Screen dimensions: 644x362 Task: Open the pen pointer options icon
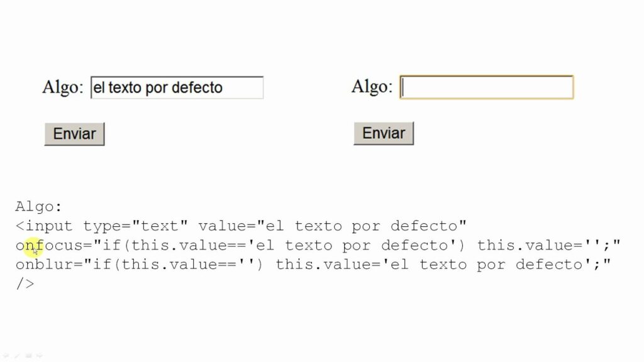pos(16,356)
